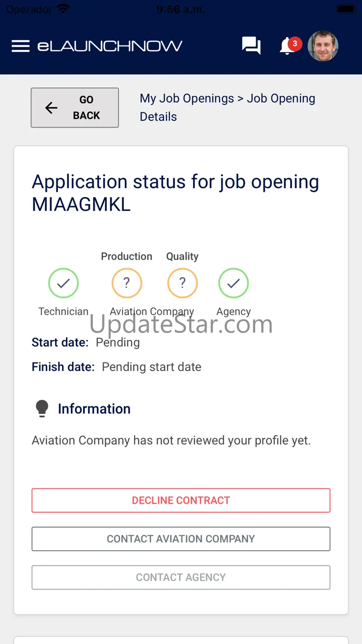Tap the Agency checkmark status circle
The width and height of the screenshot is (362, 644).
pos(233,283)
